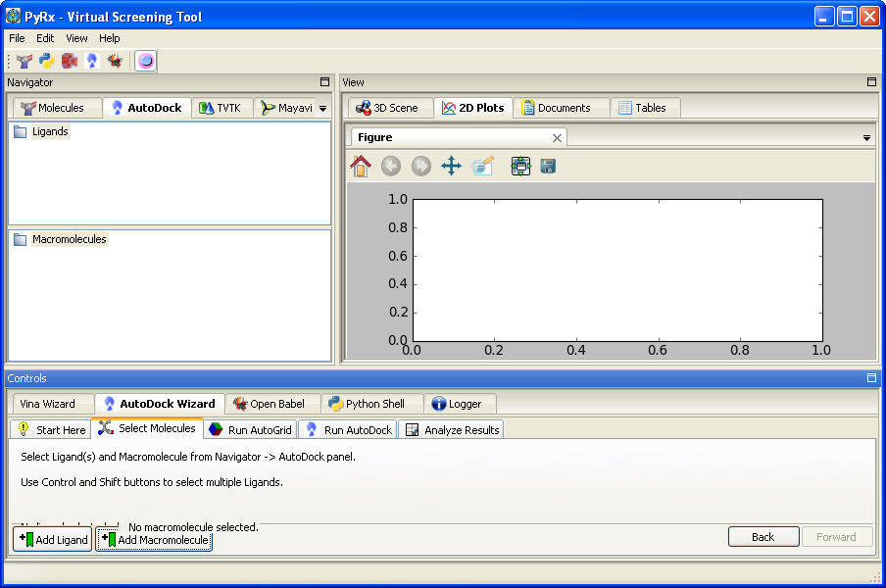This screenshot has height=588, width=886.
Task: Open the File menu
Action: [x=17, y=38]
